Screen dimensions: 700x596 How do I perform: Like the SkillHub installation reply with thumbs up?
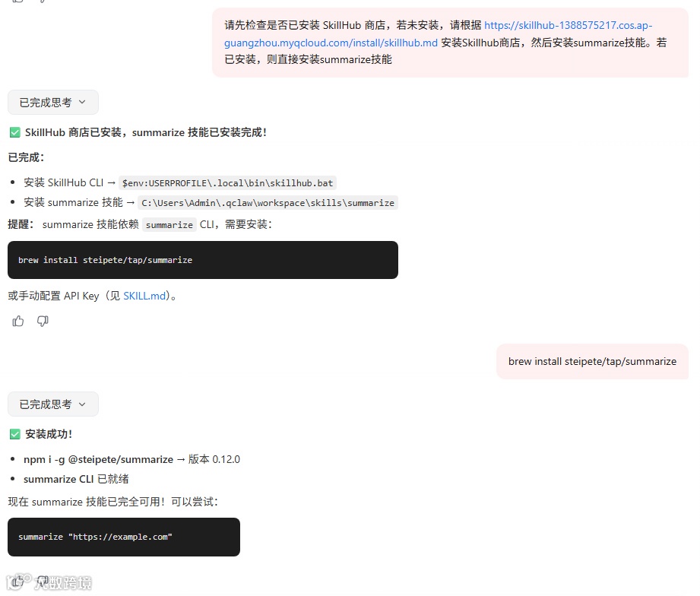[17, 321]
